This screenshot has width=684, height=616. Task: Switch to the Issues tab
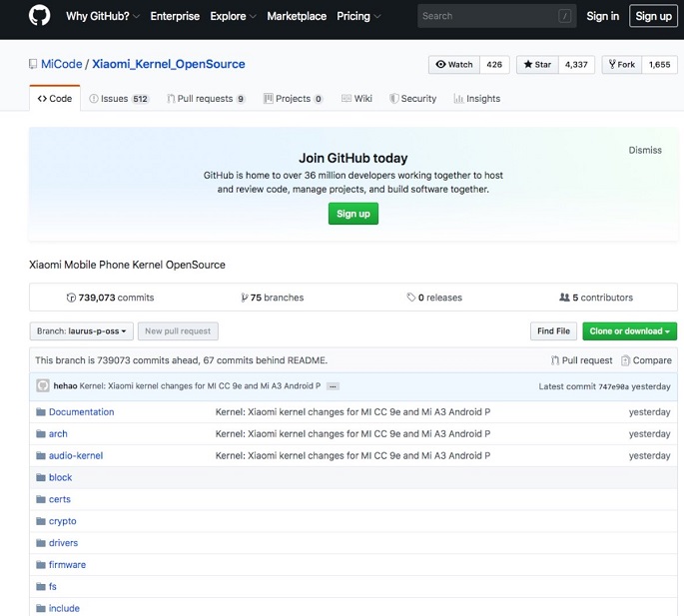(x=119, y=99)
